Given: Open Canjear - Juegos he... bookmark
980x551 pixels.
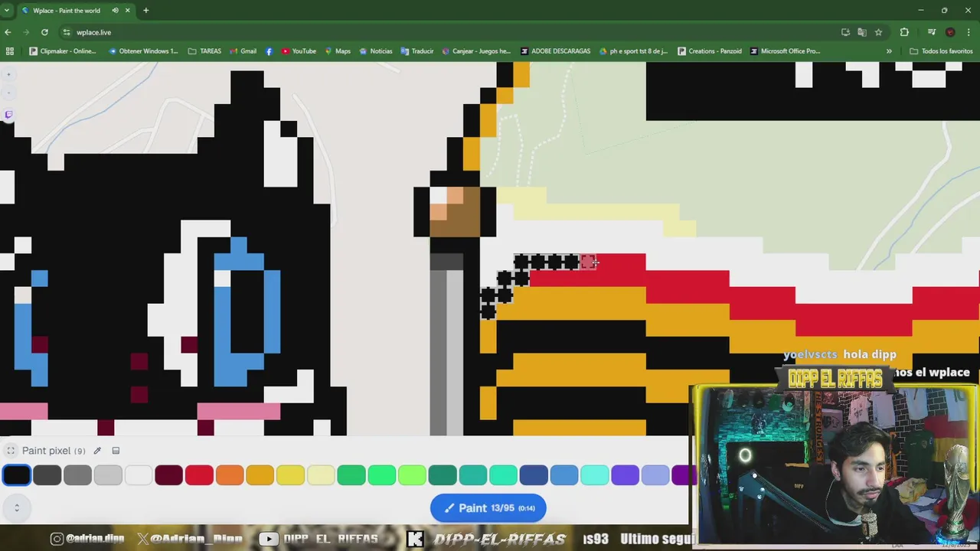Looking at the screenshot, I should tap(475, 51).
